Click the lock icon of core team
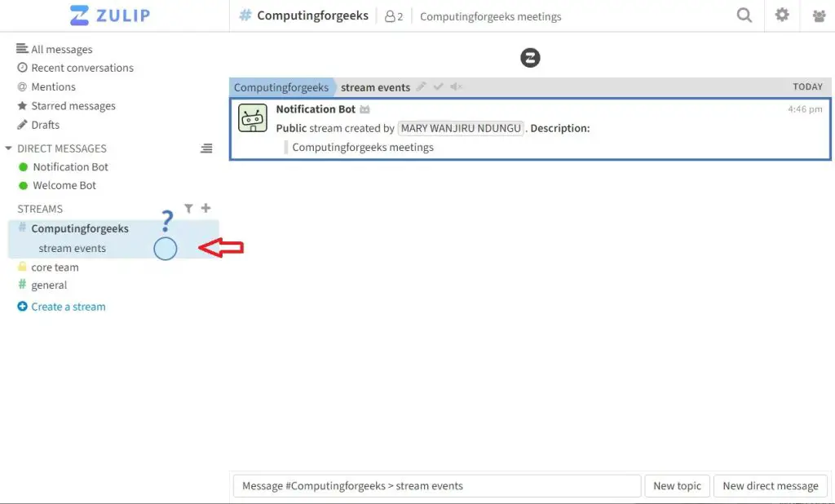 pyautogui.click(x=22, y=267)
